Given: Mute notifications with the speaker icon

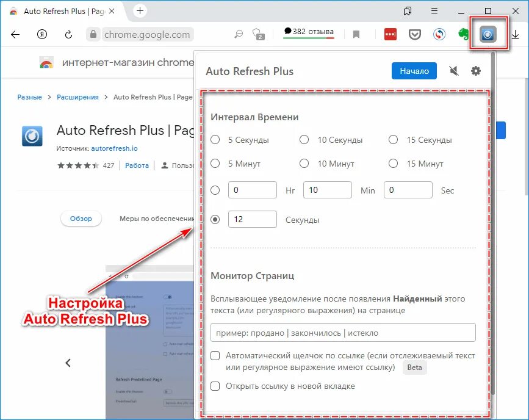Looking at the screenshot, I should click(x=454, y=71).
